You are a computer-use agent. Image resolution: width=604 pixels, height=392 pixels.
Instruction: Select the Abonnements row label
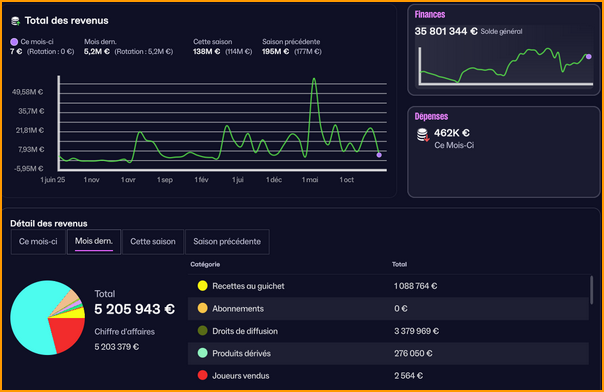coord(238,308)
